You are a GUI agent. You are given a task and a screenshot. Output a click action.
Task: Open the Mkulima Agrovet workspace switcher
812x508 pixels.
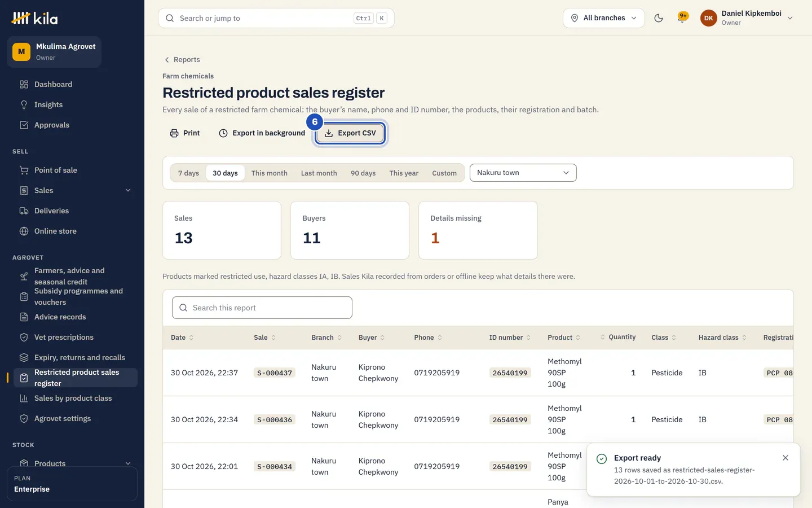click(x=54, y=52)
